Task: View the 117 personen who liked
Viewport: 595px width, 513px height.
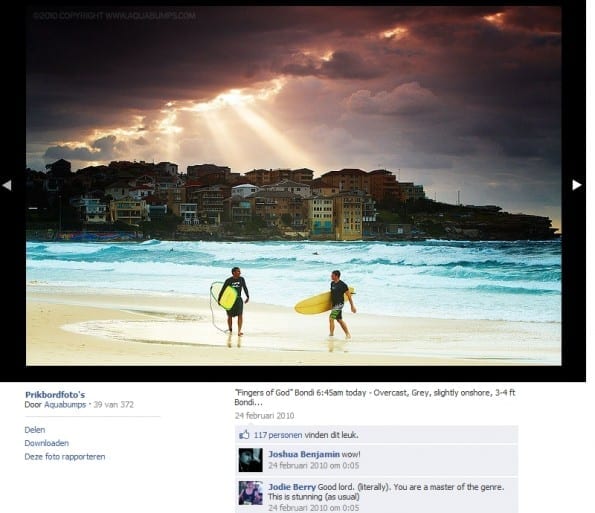Action: tap(278, 435)
